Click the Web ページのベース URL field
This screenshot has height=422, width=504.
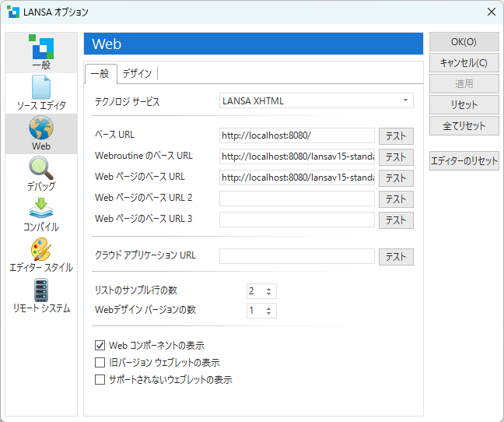(297, 178)
